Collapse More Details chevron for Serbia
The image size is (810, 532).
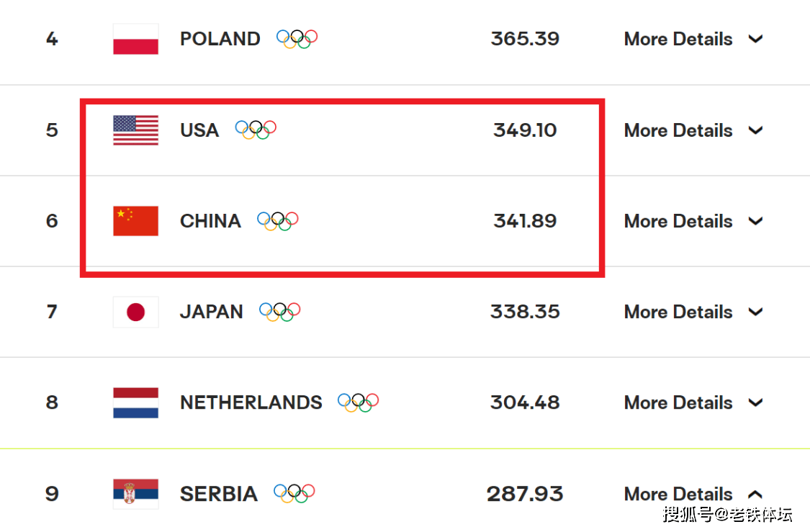click(756, 495)
